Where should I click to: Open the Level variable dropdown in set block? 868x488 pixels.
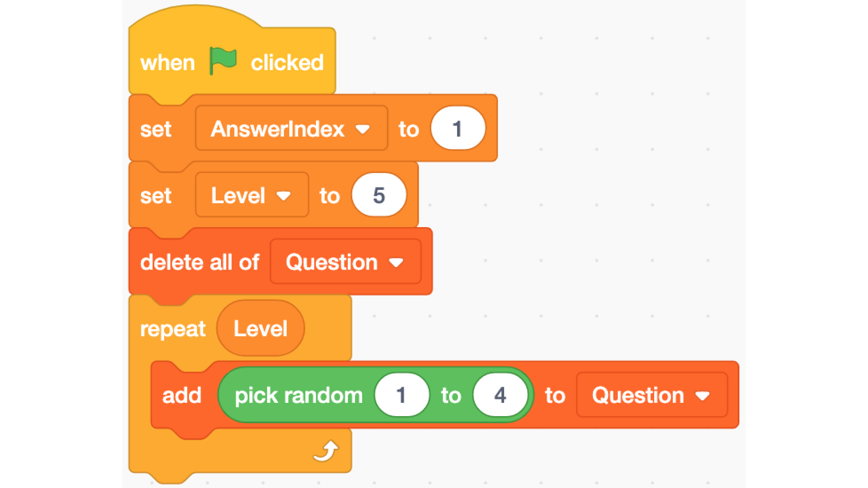click(x=252, y=195)
